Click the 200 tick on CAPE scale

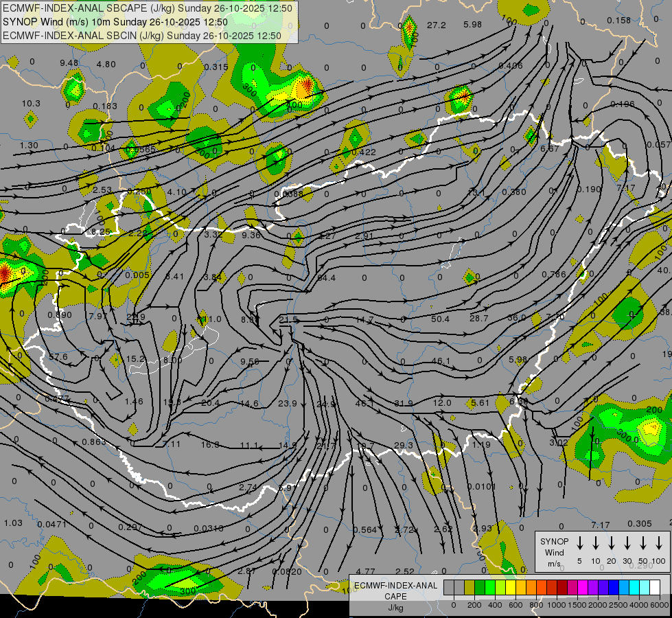[474, 605]
